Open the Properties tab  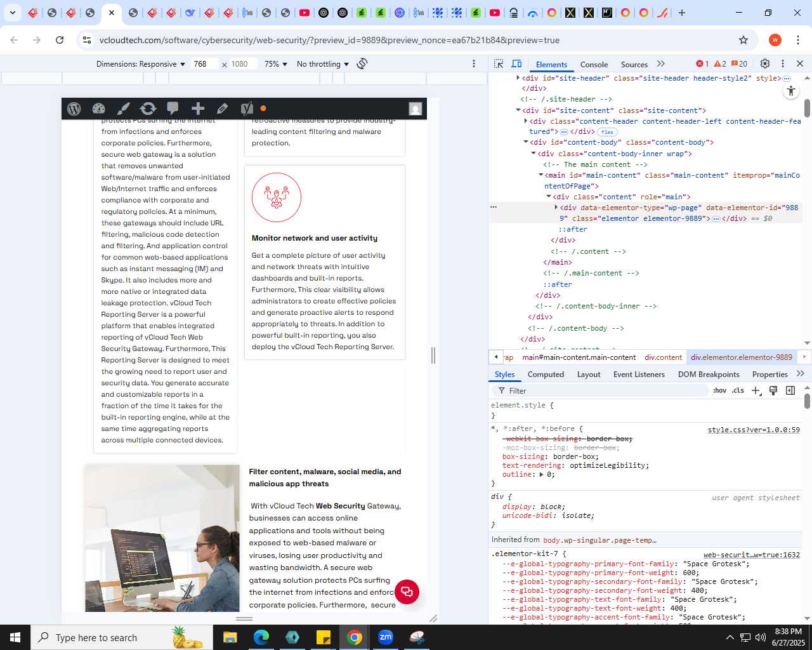(769, 375)
